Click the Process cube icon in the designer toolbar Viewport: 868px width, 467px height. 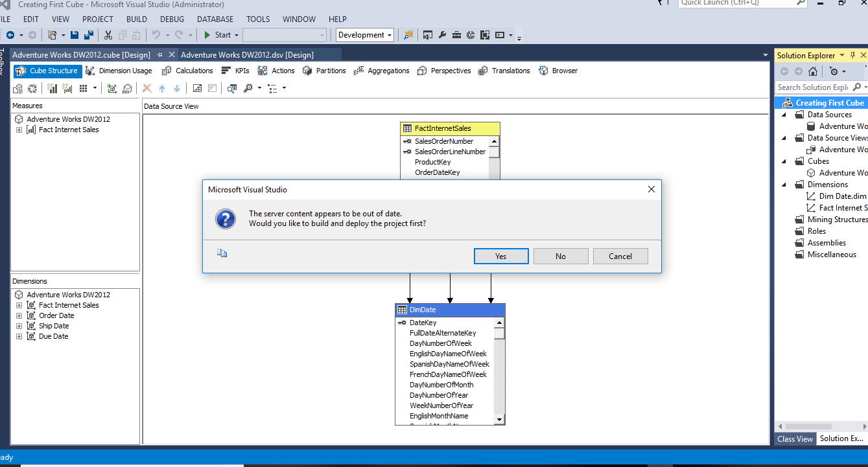coord(18,88)
